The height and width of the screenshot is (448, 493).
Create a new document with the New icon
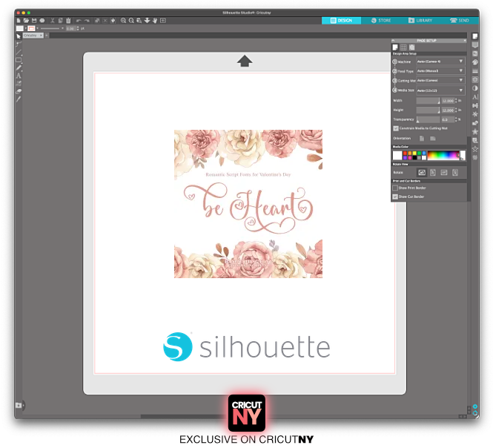click(19, 21)
